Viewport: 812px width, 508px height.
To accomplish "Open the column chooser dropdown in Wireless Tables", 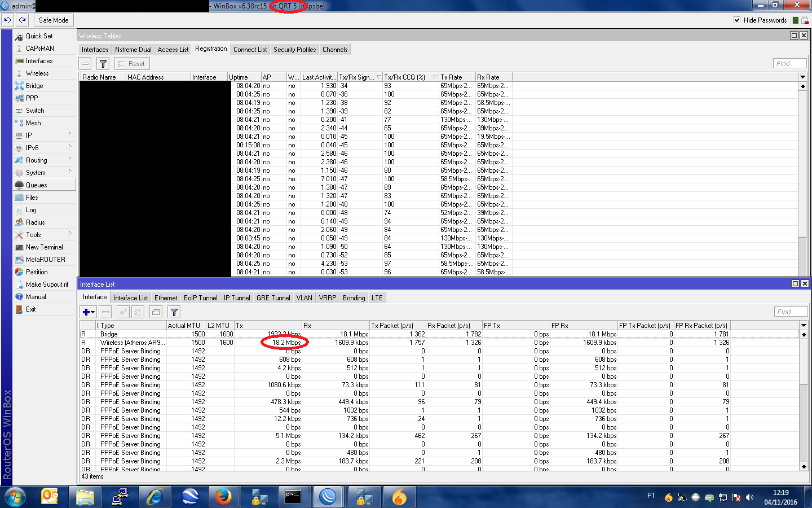I will point(802,77).
